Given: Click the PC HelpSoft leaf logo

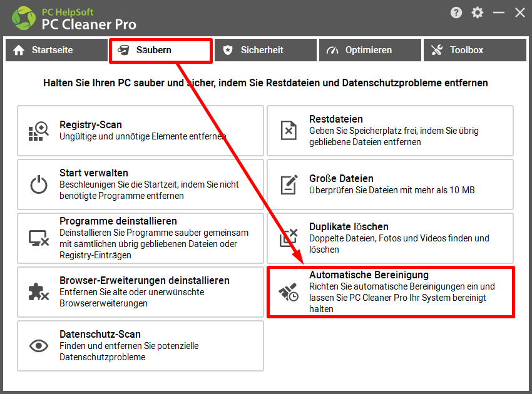Looking at the screenshot, I should tap(23, 18).
